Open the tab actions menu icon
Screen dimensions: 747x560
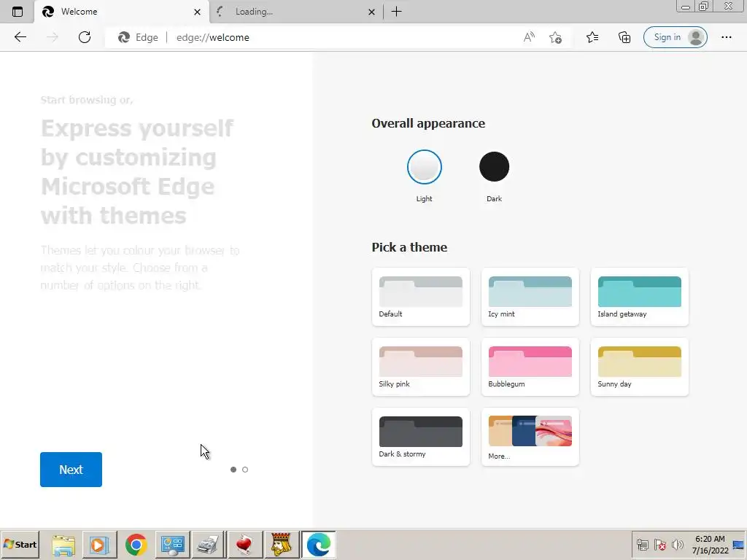(18, 12)
